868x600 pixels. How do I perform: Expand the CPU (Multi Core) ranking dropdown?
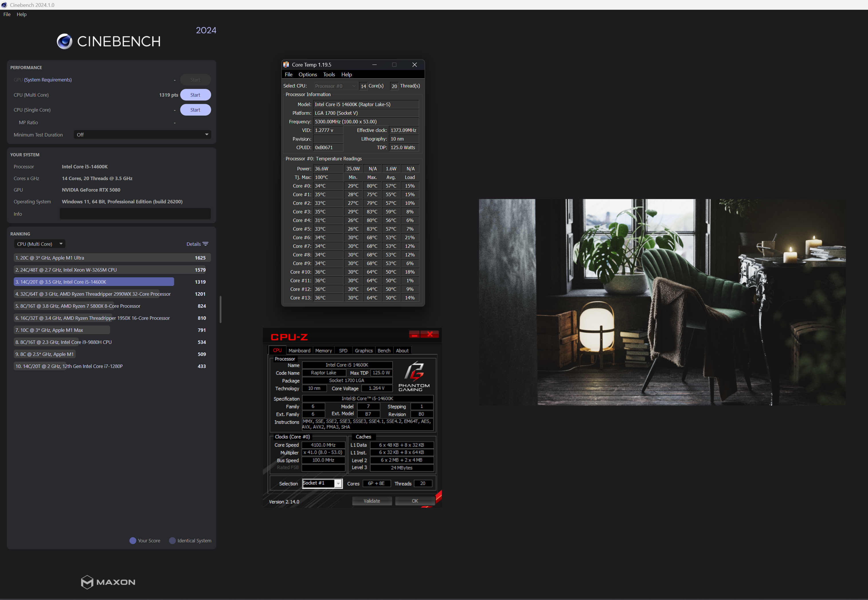pos(40,244)
